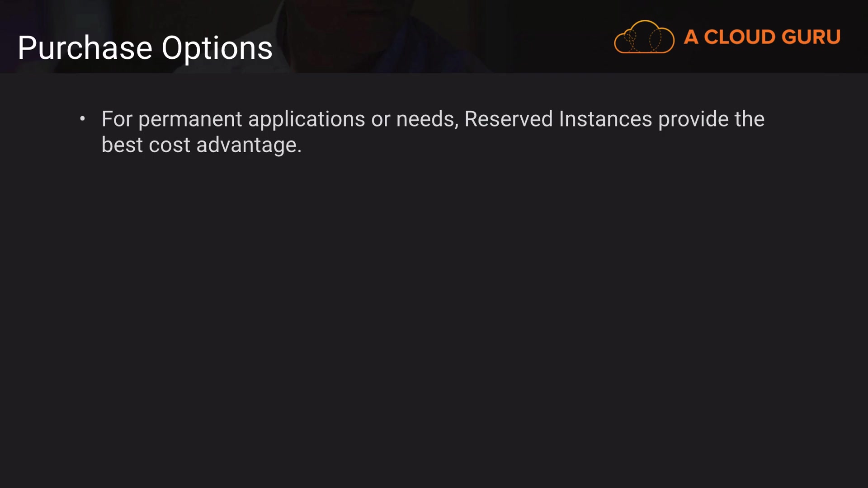This screenshot has height=488, width=868.
Task: Click the "A CLOUD GURU" brand text
Action: pos(762,37)
